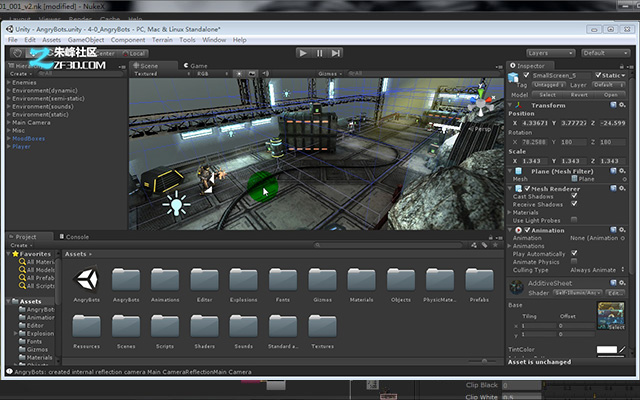Click the Model Open button
The width and height of the screenshot is (640, 400).
(x=611, y=95)
